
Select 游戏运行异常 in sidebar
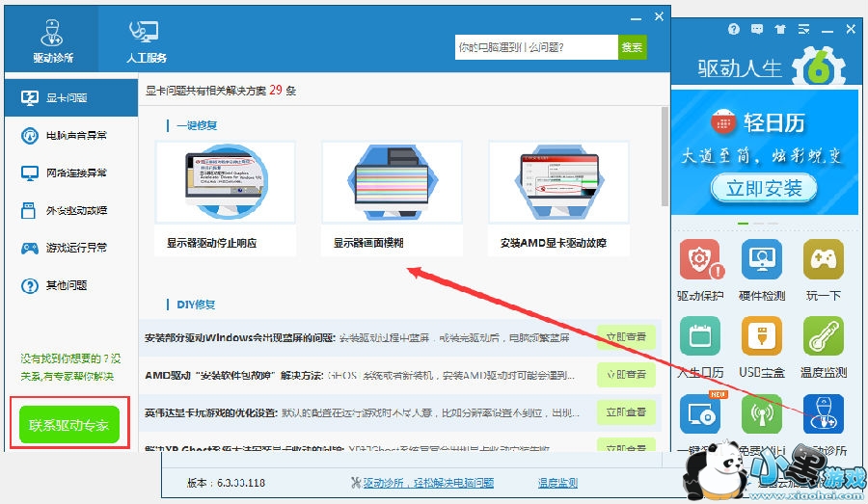[x=70, y=248]
